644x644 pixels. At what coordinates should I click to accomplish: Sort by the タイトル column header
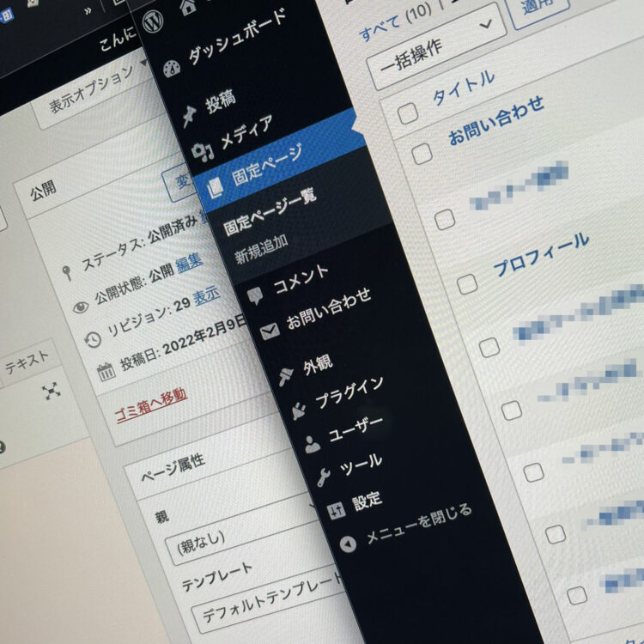464,87
